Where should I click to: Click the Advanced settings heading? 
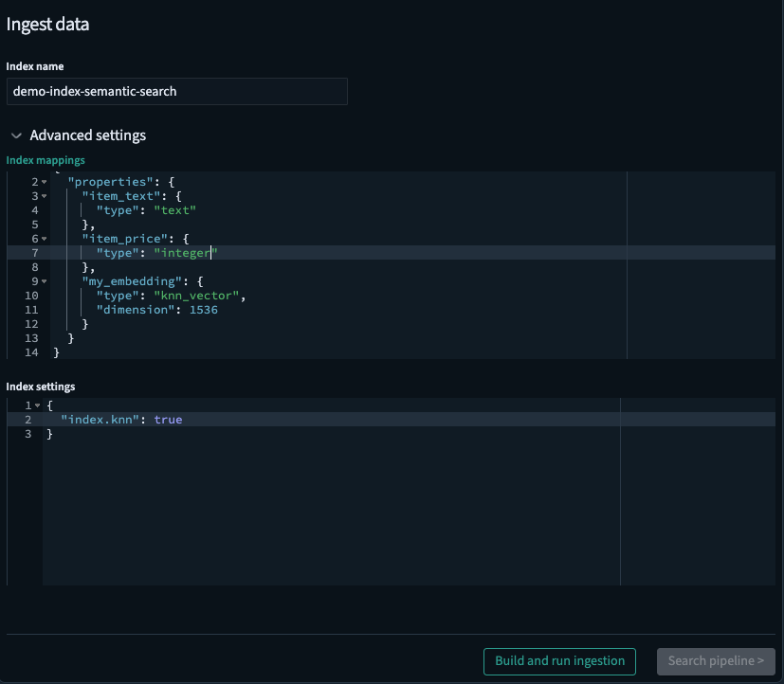point(87,135)
